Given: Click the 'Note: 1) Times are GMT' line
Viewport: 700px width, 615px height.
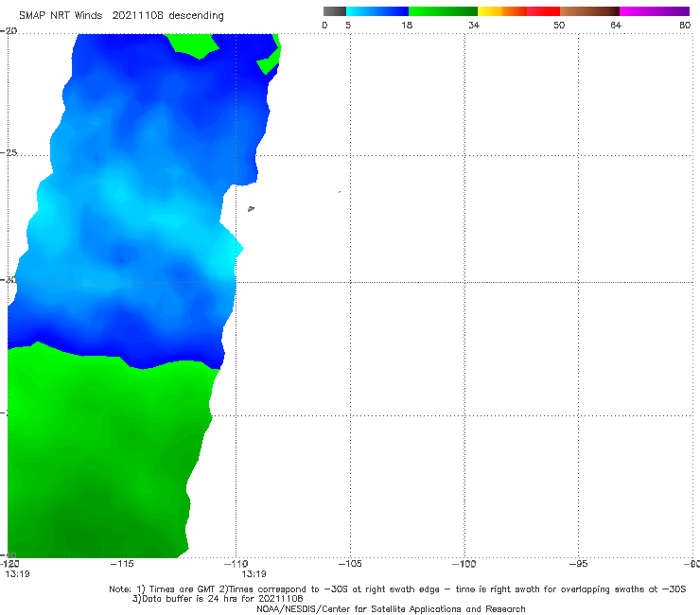Looking at the screenshot, I should 397,589.
